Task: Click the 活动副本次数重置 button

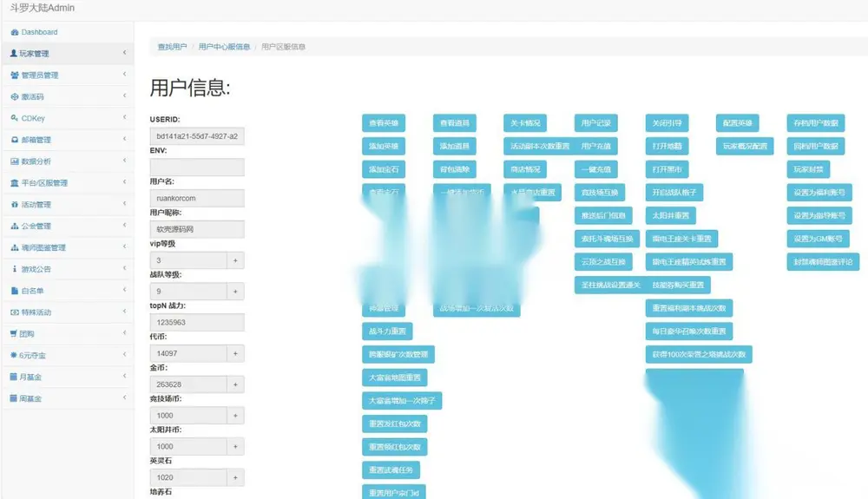Action: tap(540, 146)
